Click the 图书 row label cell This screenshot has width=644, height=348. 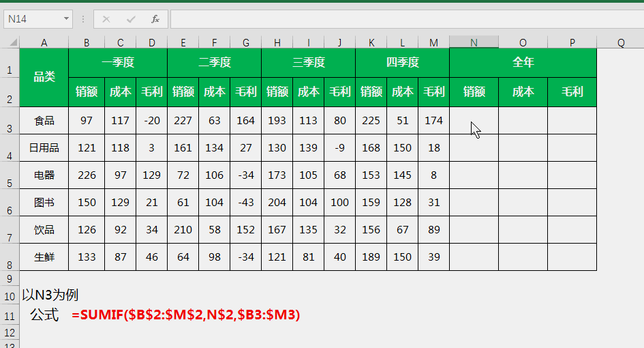44,203
